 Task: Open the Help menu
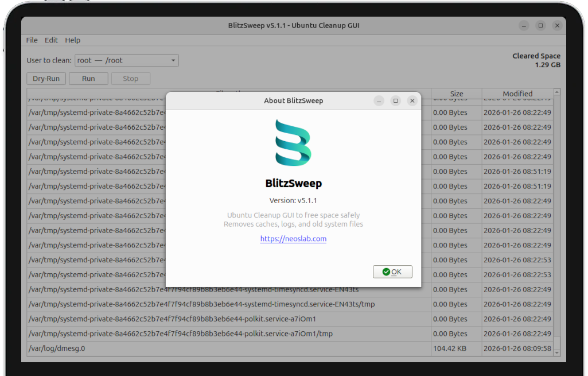72,40
